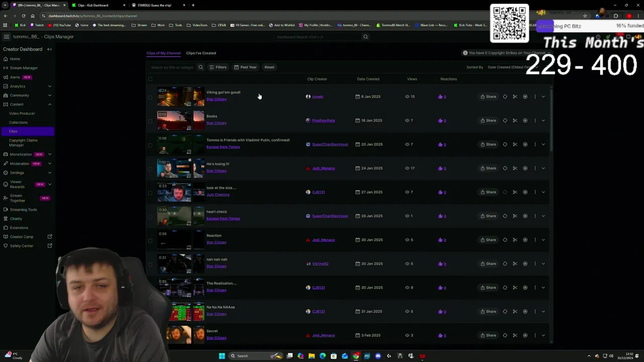Tick the checkbox for the Reaction clip
Viewport: 644px width, 362px height.
(150, 240)
